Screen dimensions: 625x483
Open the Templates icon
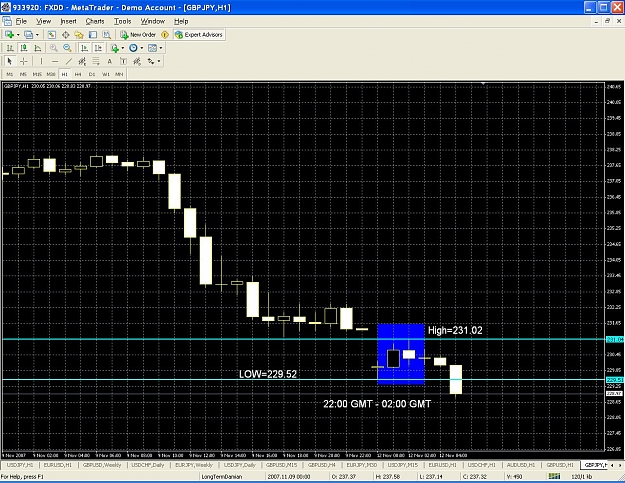[x=152, y=48]
